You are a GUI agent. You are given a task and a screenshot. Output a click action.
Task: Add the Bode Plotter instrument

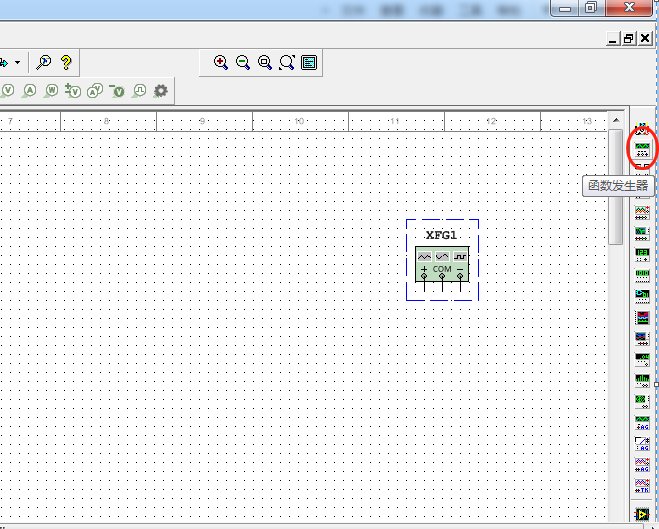[642, 232]
